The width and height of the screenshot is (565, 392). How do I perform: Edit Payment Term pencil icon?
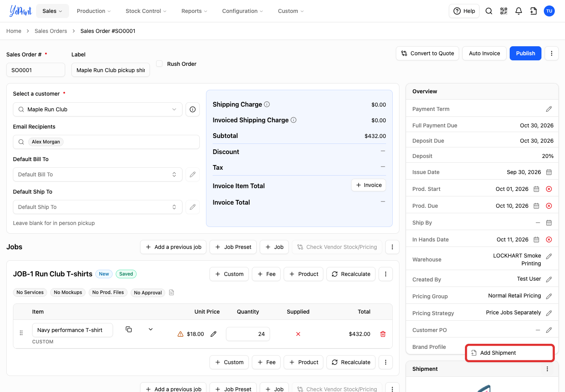pos(549,109)
